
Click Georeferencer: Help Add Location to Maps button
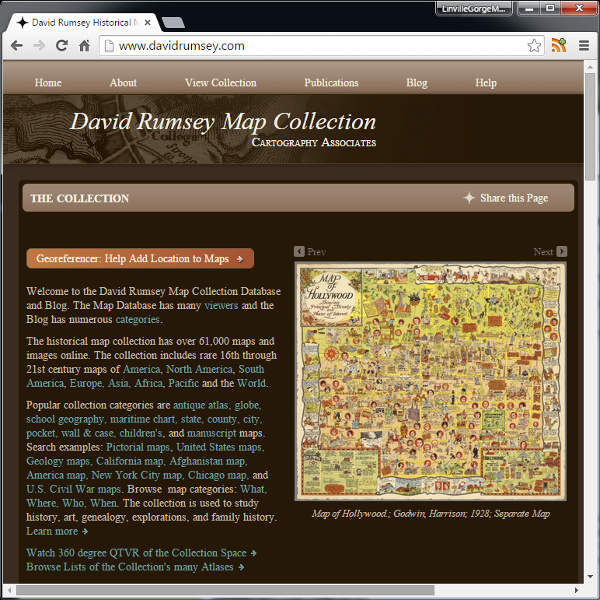140,258
